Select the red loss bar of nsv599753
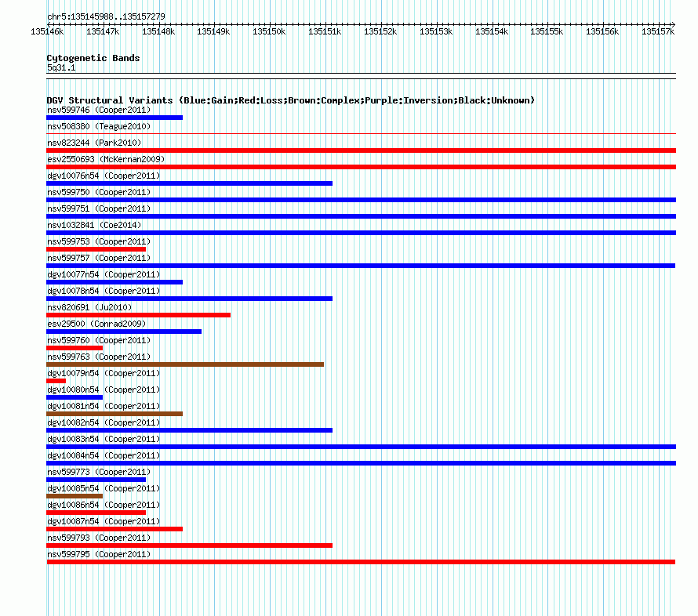Viewport: 698px width, 616px height. pos(96,249)
